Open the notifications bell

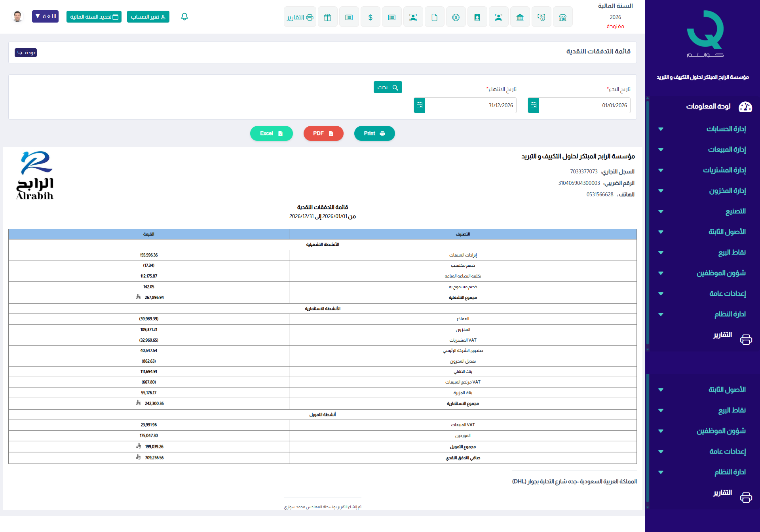tap(184, 17)
